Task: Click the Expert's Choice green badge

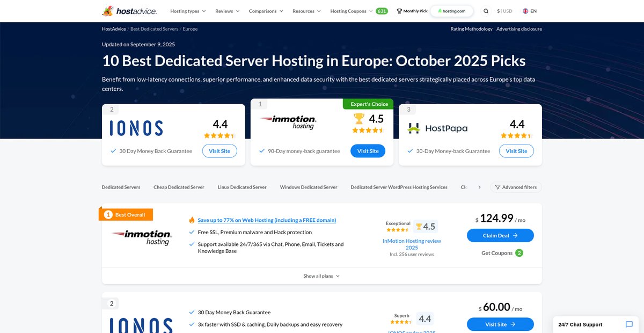Action: coord(368,104)
